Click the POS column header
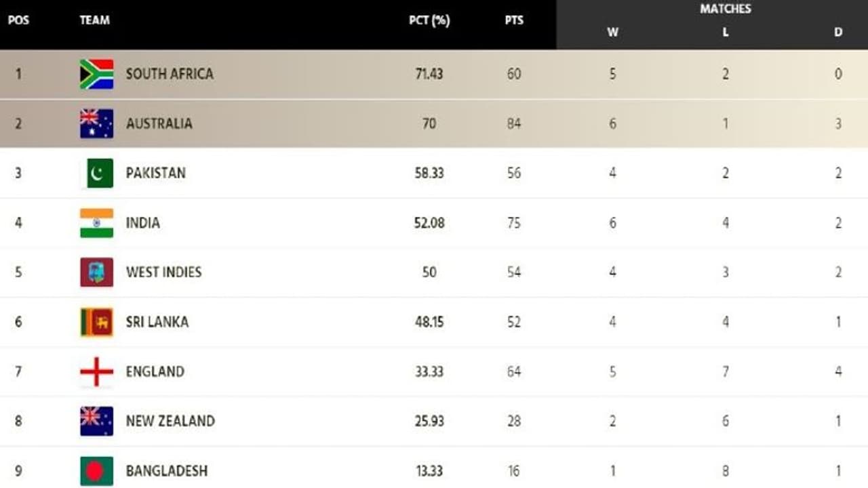Viewport: 868px width, 488px height. (18, 20)
